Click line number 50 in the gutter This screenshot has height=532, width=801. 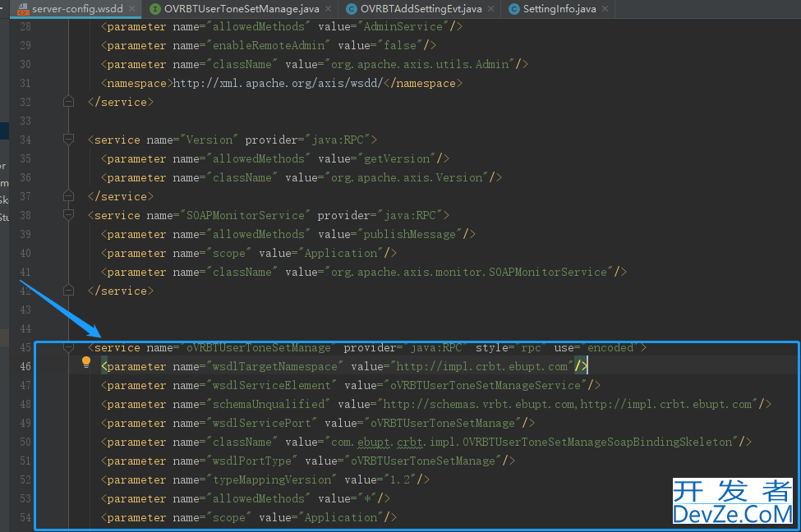pos(25,443)
